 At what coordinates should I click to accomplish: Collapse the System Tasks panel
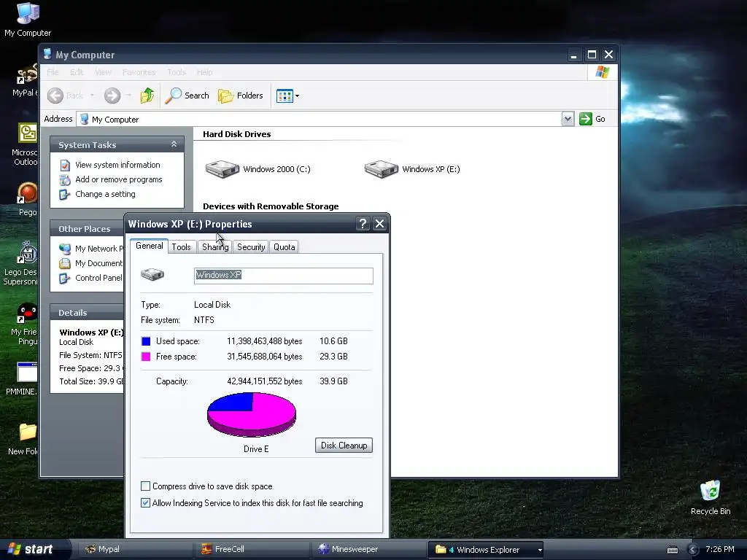[174, 144]
